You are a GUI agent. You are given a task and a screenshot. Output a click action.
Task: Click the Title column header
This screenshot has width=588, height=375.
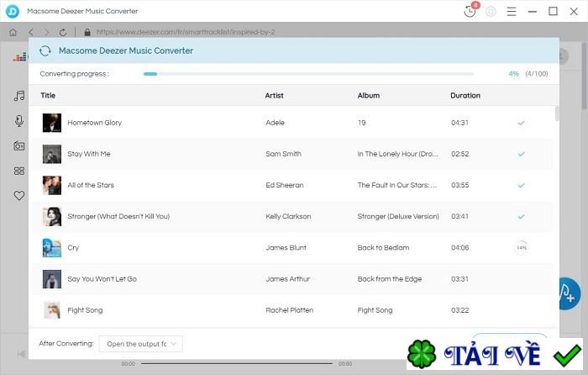click(x=48, y=95)
